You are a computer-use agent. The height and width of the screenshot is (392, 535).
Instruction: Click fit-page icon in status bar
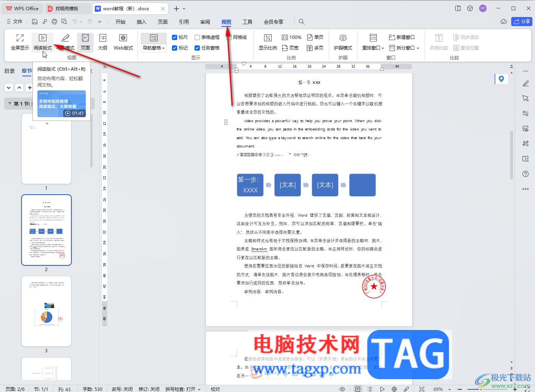pyautogui.click(x=422, y=389)
